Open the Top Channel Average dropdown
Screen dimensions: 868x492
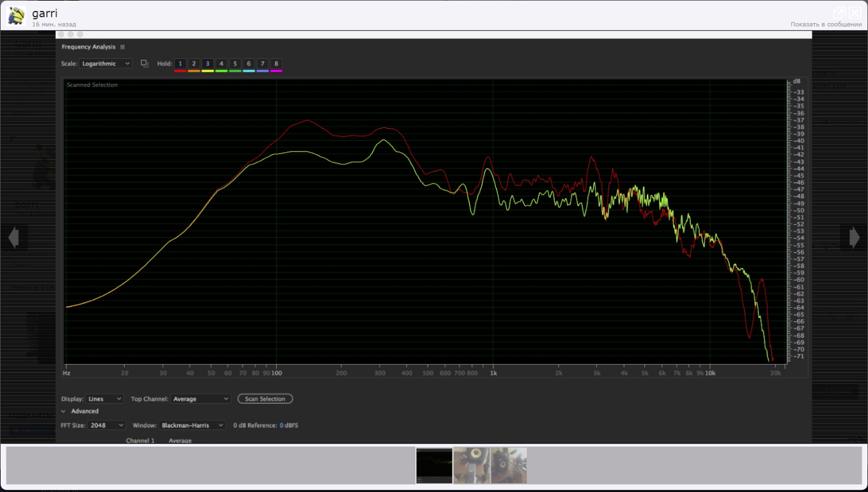[200, 399]
